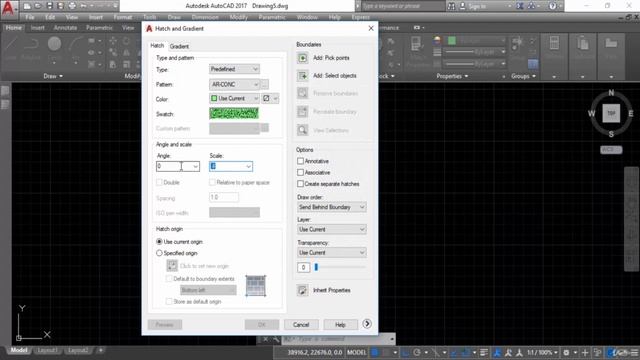Image resolution: width=640 pixels, height=360 pixels.
Task: Click the Paste clipboard icon in ribbon
Action: coord(582,44)
